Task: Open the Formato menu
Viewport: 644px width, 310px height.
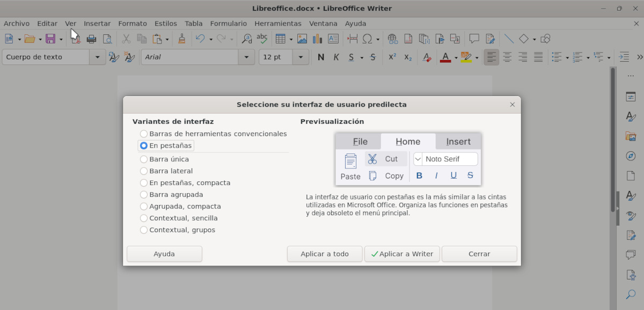Action: pyautogui.click(x=133, y=24)
